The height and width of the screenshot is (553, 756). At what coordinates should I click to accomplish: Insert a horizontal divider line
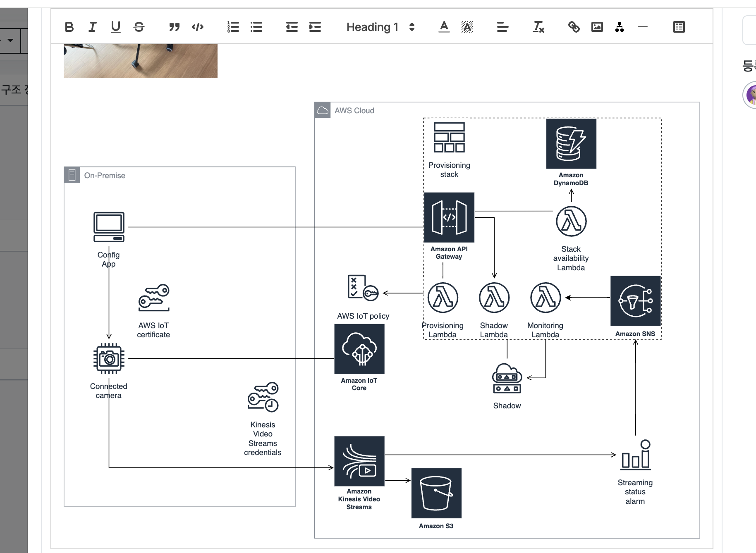643,27
